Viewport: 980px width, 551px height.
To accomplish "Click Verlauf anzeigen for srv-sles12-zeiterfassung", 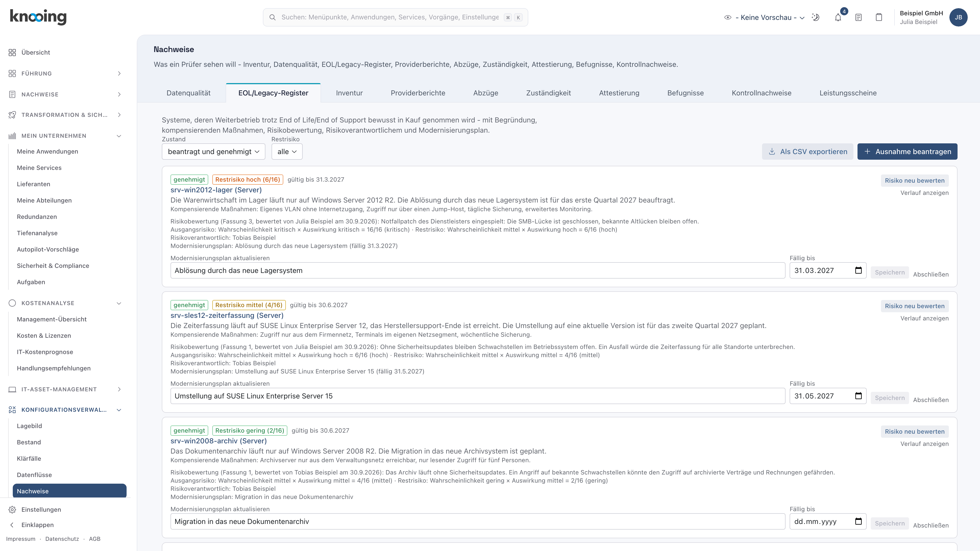I will pyautogui.click(x=924, y=318).
